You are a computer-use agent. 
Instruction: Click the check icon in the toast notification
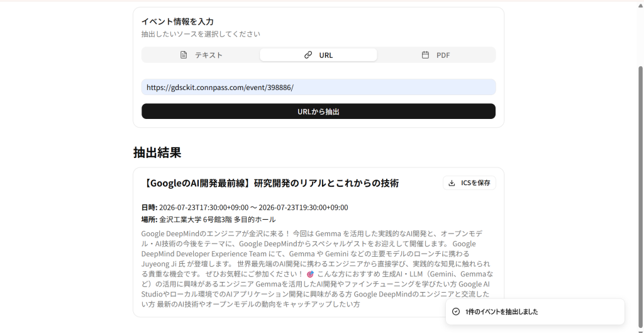456,312
